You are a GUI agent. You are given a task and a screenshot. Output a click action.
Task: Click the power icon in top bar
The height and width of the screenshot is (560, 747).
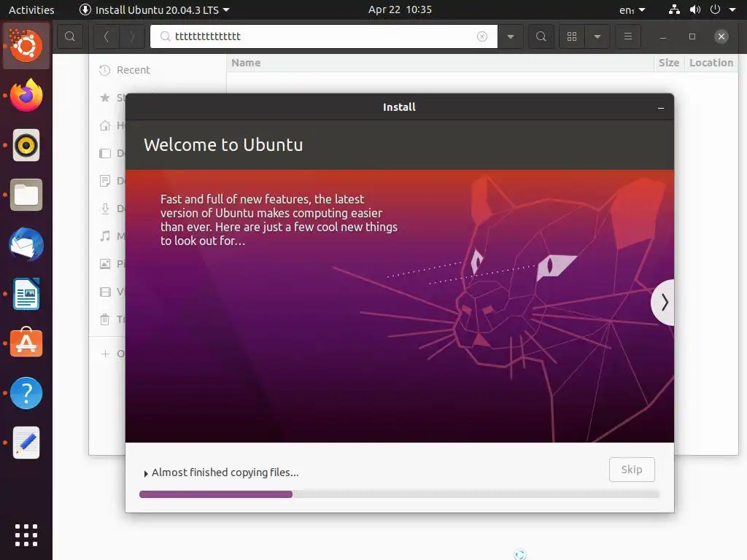(715, 9)
